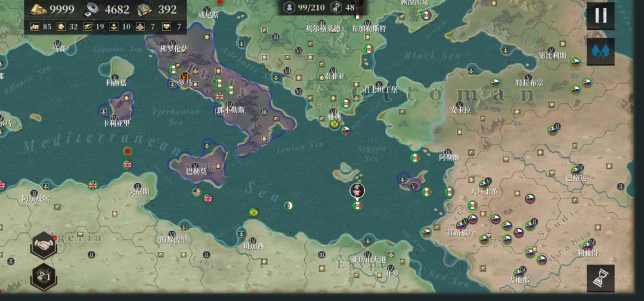Select the Italian unit on the Crimea peninsula
This screenshot has width=644, height=301.
(x=426, y=16)
